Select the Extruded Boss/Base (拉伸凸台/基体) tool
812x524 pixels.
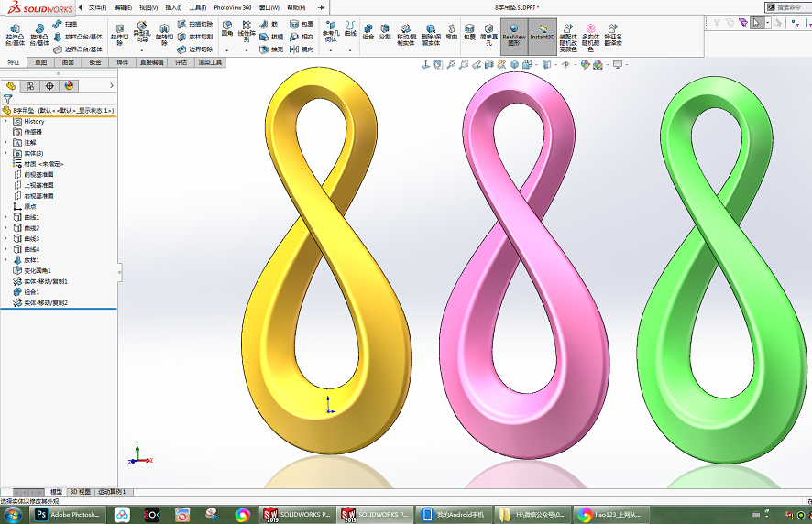(15, 35)
